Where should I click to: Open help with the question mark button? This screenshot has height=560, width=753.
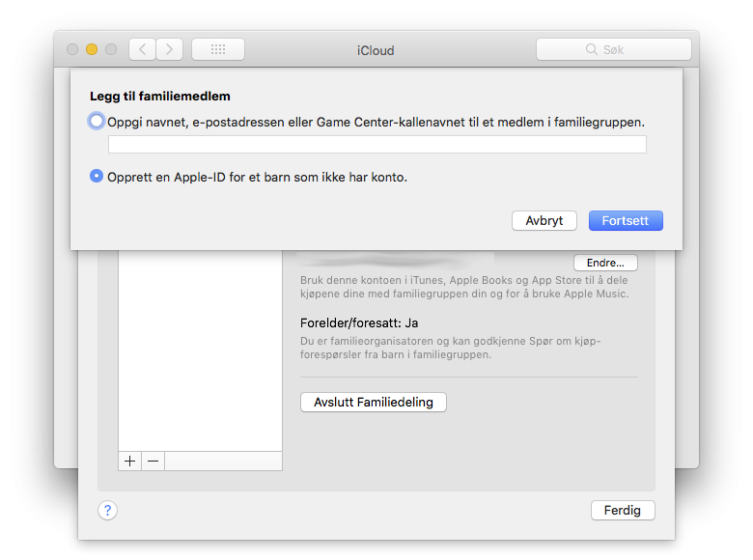107,510
